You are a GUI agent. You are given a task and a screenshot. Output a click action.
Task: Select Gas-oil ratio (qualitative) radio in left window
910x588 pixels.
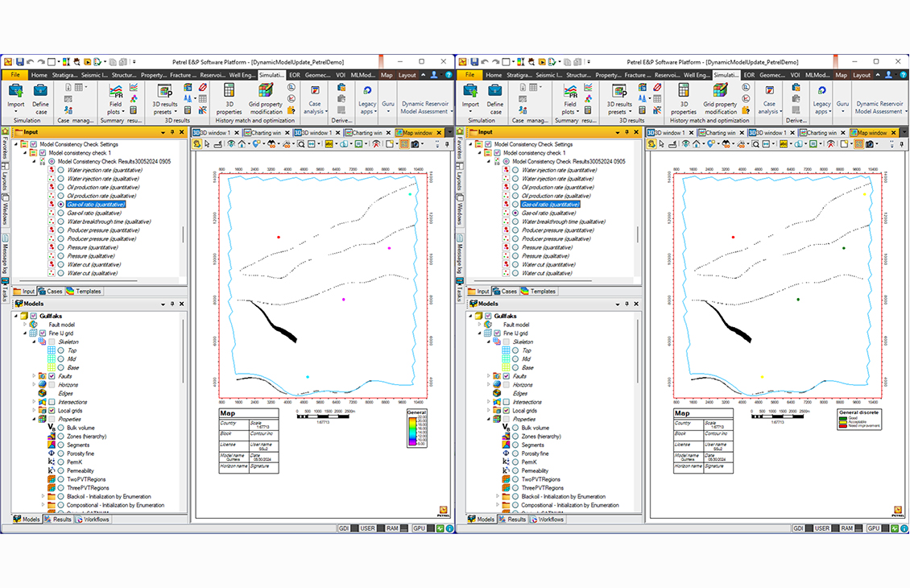coord(61,213)
